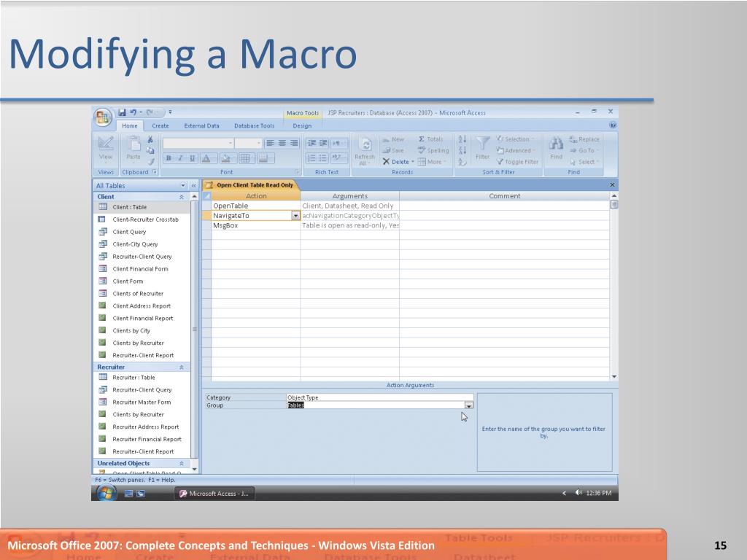This screenshot has height=560, width=747.
Task: Click the Delete button in Records group
Action: (398, 162)
